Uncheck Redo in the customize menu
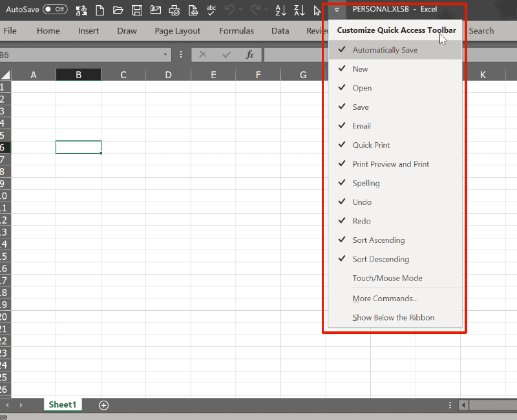The height and width of the screenshot is (420, 517). point(395,221)
